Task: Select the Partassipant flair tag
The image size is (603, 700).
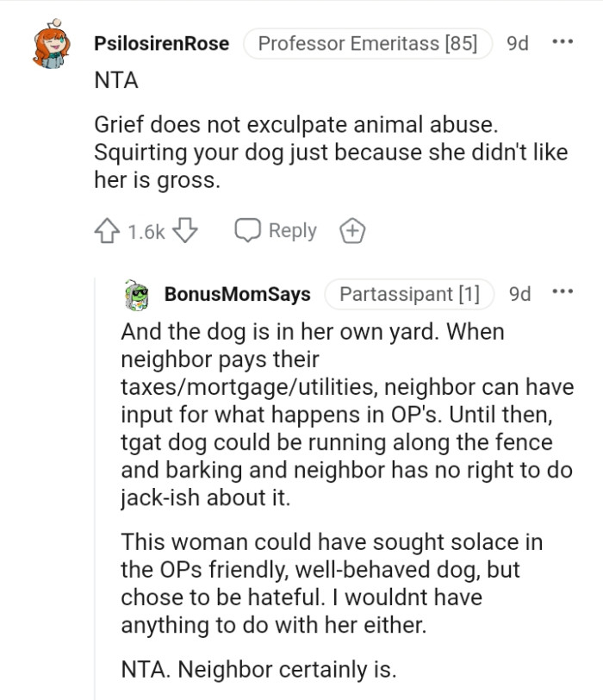Action: click(x=408, y=293)
